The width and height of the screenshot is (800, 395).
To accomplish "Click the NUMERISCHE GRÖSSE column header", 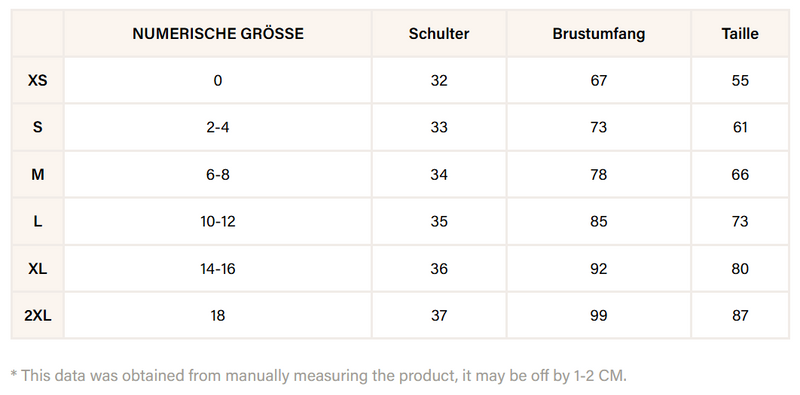I will point(218,34).
